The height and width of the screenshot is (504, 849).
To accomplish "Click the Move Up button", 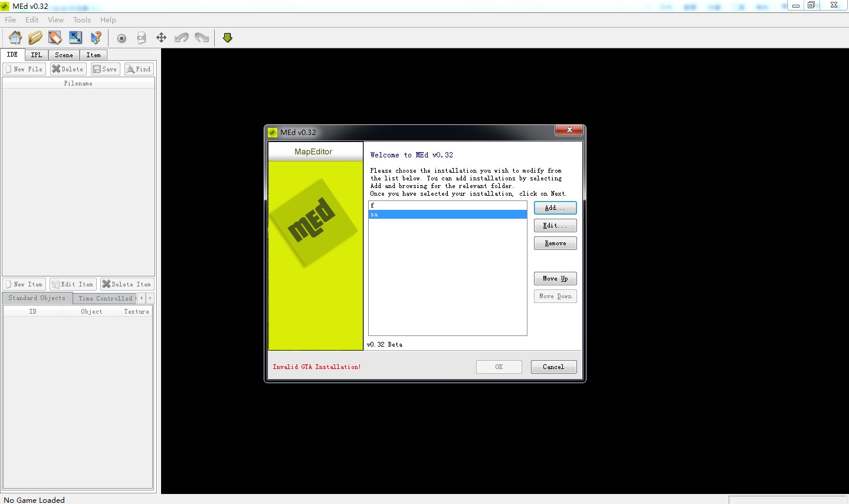I will pyautogui.click(x=555, y=279).
